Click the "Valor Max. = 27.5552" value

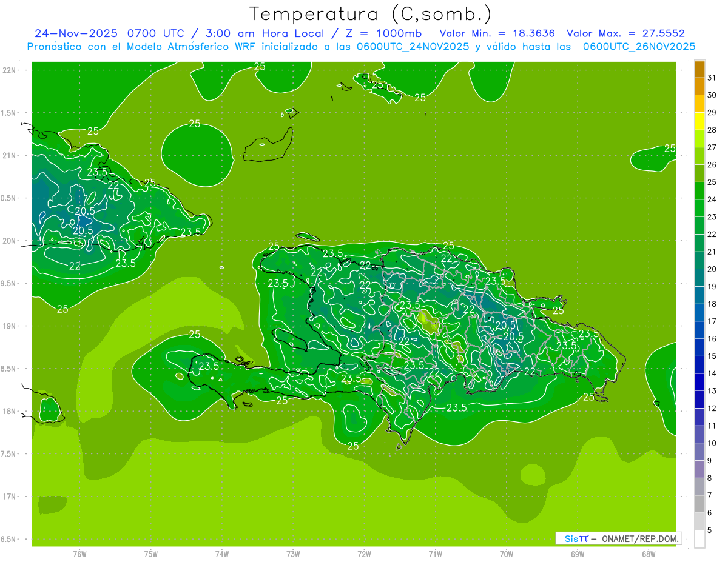point(625,33)
